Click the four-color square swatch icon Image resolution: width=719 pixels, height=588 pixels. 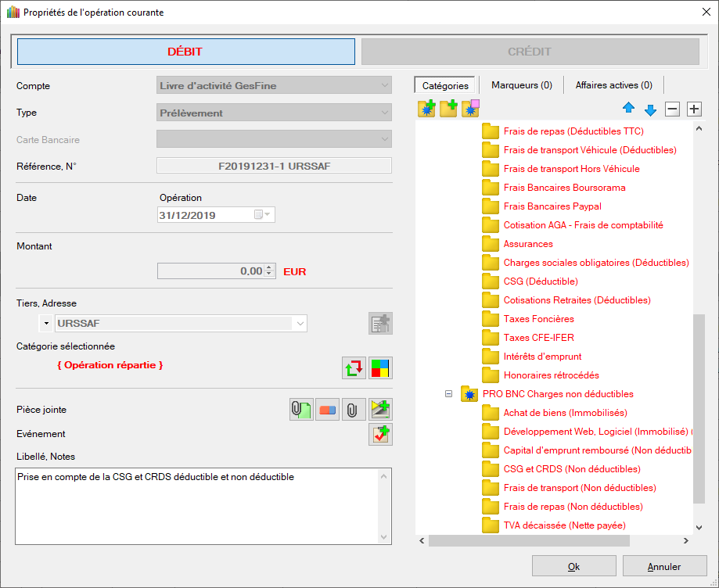click(380, 367)
